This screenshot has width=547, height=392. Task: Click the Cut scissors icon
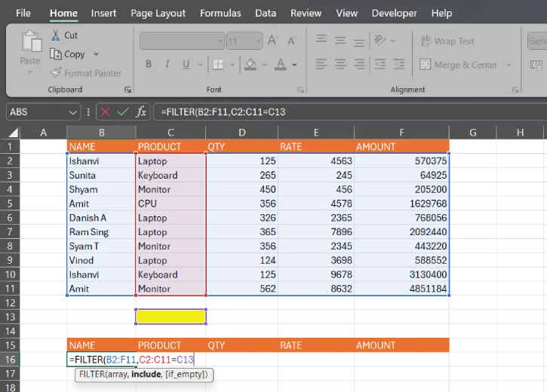pyautogui.click(x=56, y=35)
